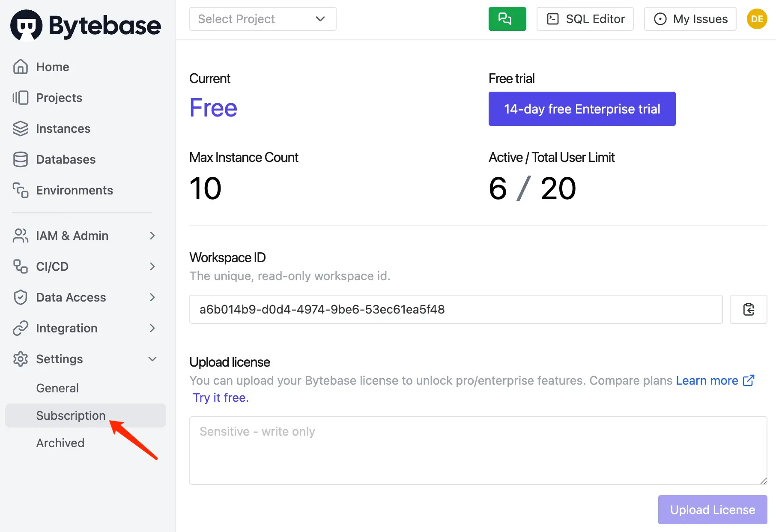Viewport: 776px width, 532px height.
Task: Click the Data Access shield icon
Action: click(x=21, y=297)
